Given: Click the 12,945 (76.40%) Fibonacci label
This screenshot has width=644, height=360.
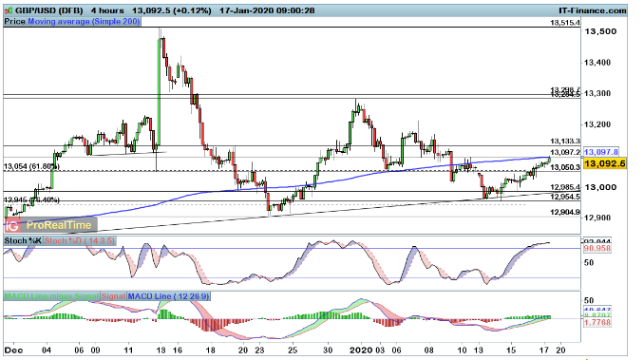Looking at the screenshot, I should pos(31,199).
